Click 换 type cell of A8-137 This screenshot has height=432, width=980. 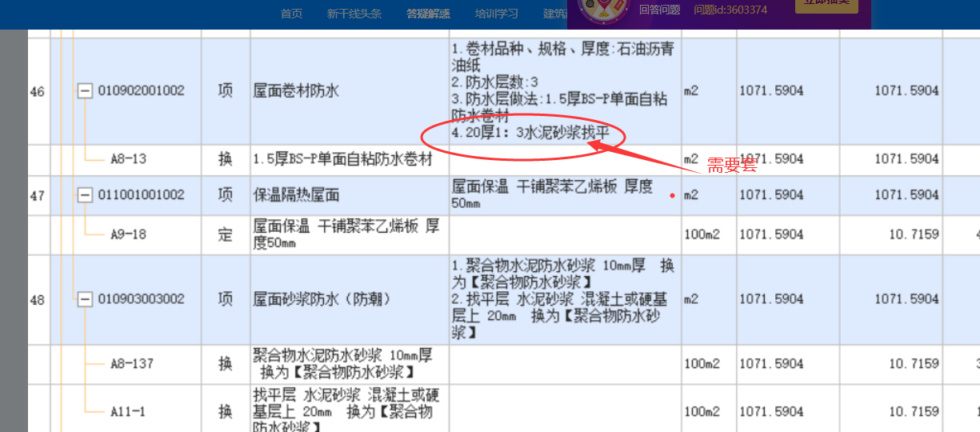click(x=226, y=363)
